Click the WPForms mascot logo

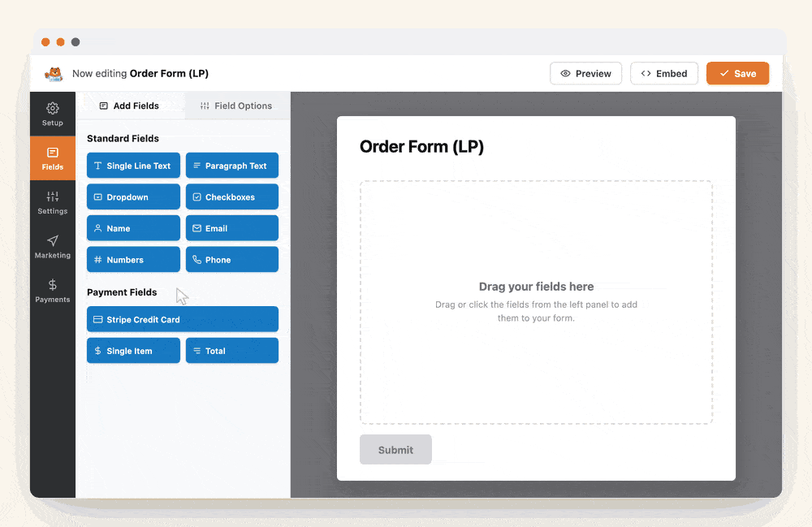click(54, 74)
